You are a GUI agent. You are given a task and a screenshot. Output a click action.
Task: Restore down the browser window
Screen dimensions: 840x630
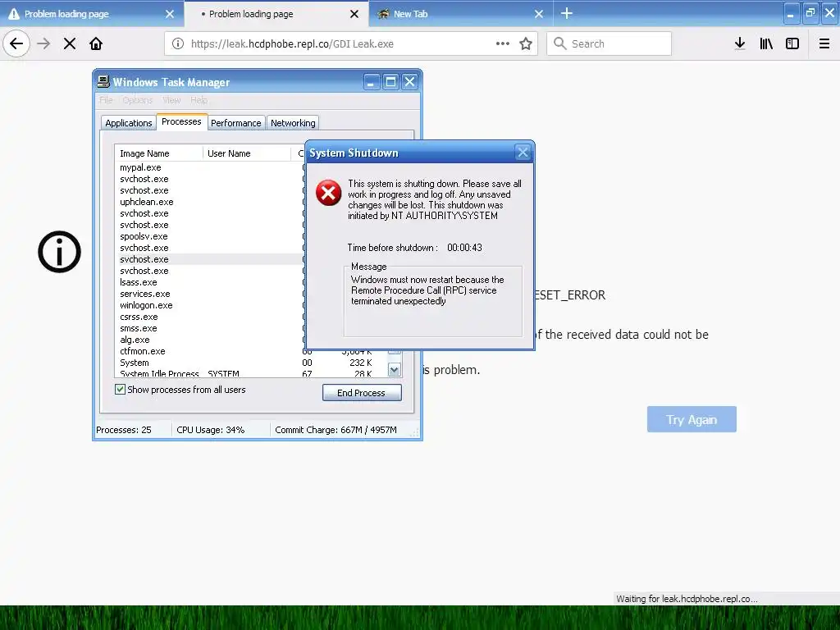pyautogui.click(x=810, y=13)
